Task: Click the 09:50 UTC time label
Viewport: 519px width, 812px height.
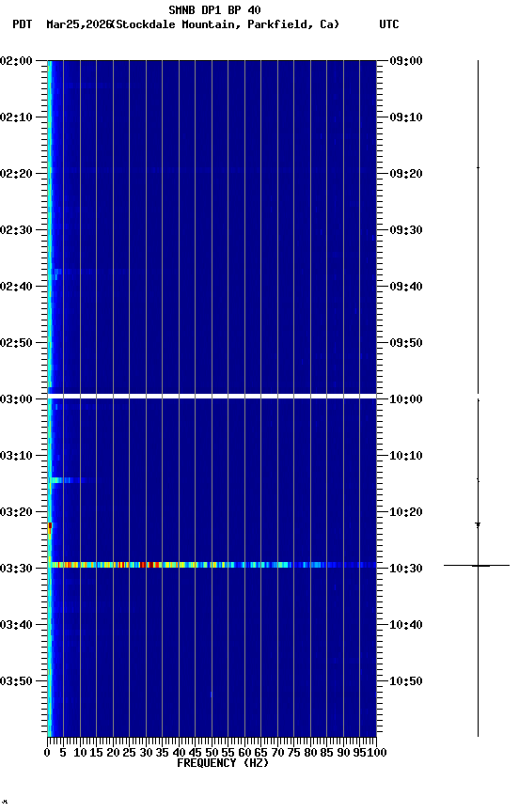Action: pyautogui.click(x=406, y=343)
